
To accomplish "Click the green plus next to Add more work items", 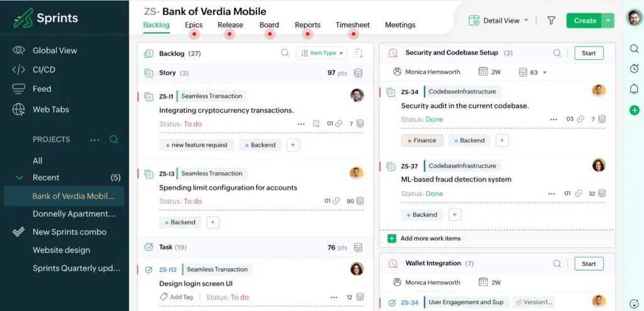I will click(392, 239).
